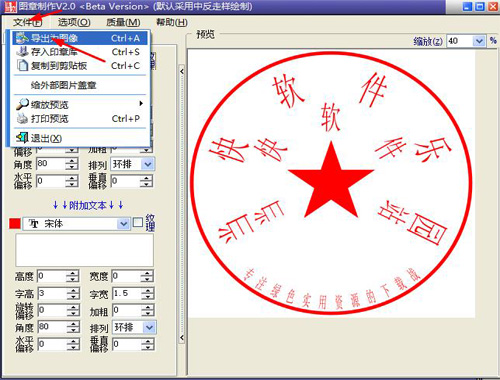This screenshot has height=380, width=500.
Task: Open the 帮助(H) menu
Action: (x=172, y=22)
